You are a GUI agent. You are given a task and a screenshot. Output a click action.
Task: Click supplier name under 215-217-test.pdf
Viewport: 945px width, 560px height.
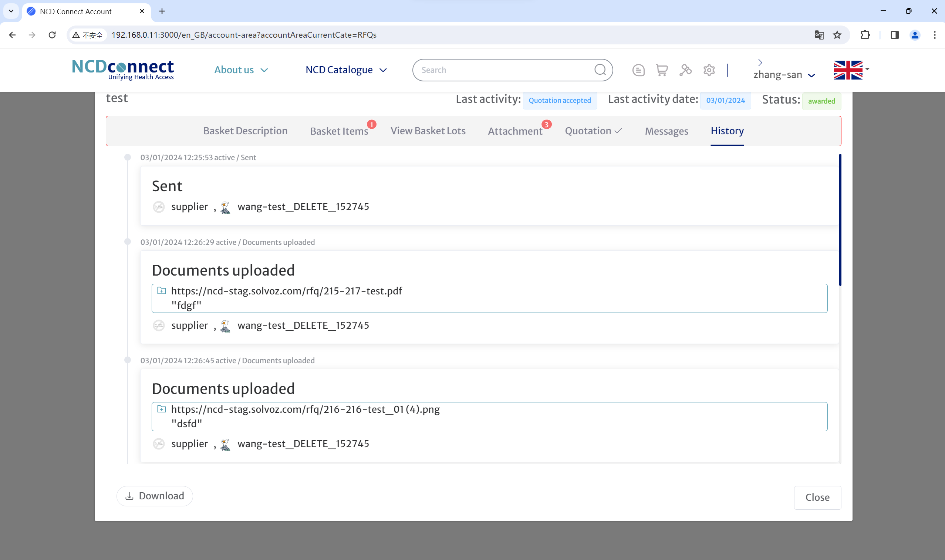(x=189, y=325)
